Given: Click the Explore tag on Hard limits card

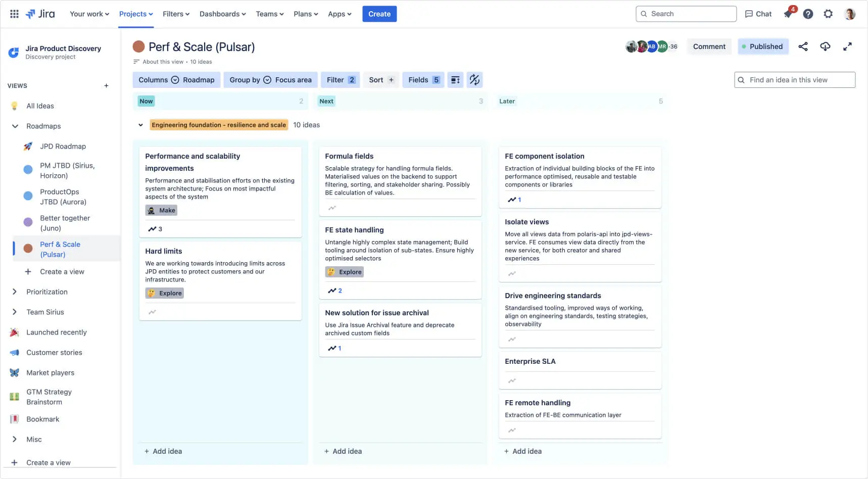Looking at the screenshot, I should coord(164,293).
